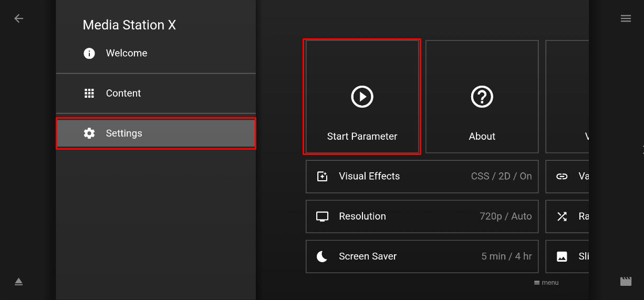The image size is (644, 300).
Task: Click the small 'menu' hint label
Action: point(550,283)
